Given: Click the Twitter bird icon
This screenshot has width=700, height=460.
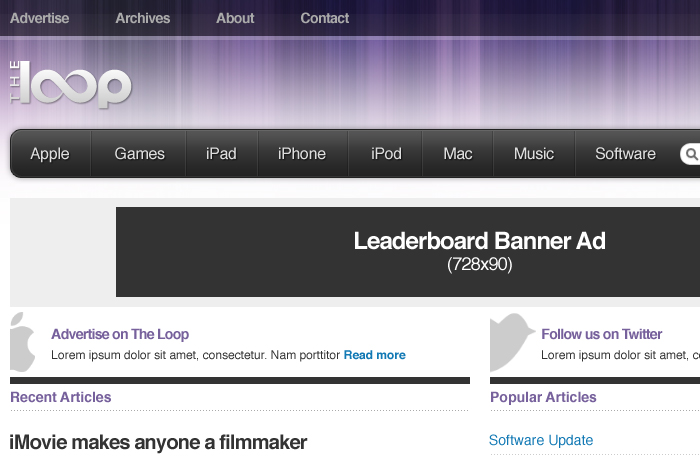Looking at the screenshot, I should [x=512, y=342].
